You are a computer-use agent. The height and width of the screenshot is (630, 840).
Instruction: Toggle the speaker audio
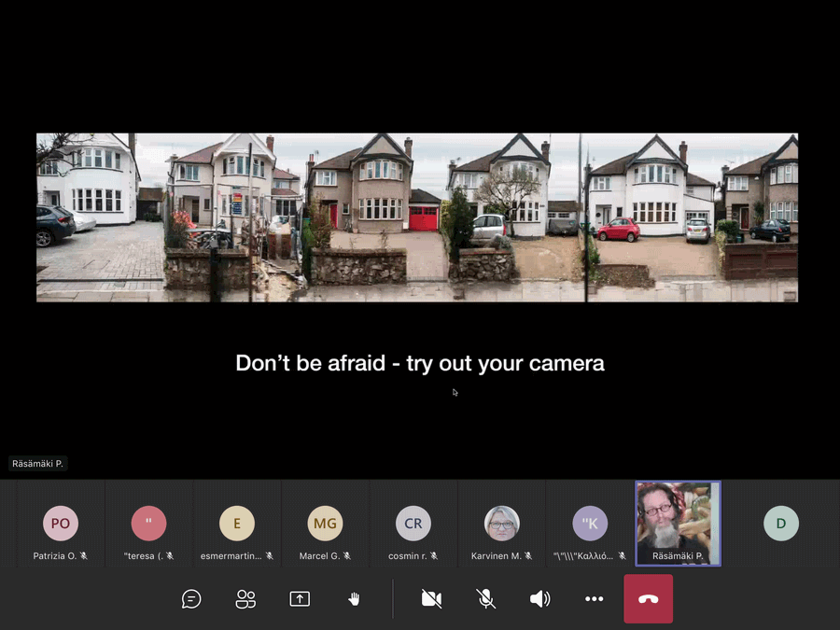(539, 599)
